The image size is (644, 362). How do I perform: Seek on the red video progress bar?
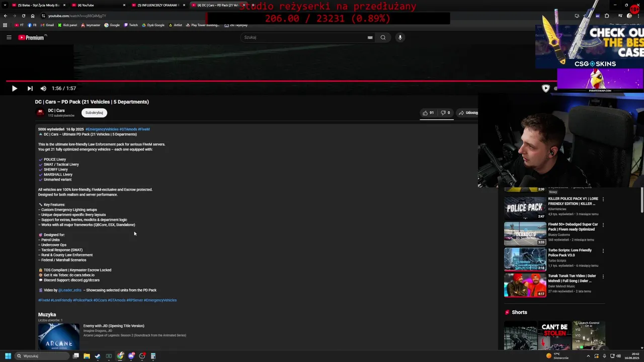[x=282, y=80]
